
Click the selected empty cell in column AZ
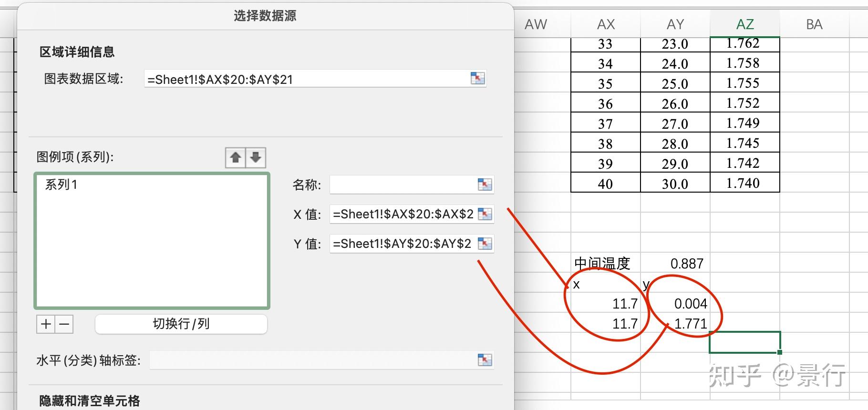(745, 342)
